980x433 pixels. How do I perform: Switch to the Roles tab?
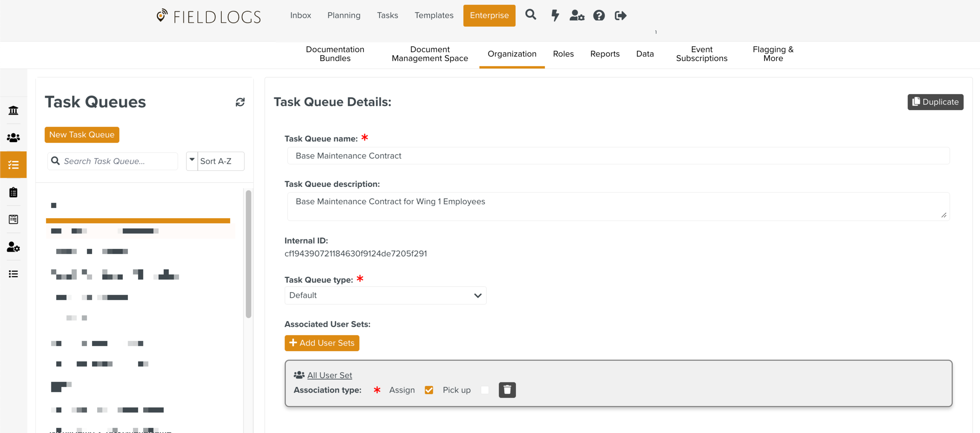(563, 54)
